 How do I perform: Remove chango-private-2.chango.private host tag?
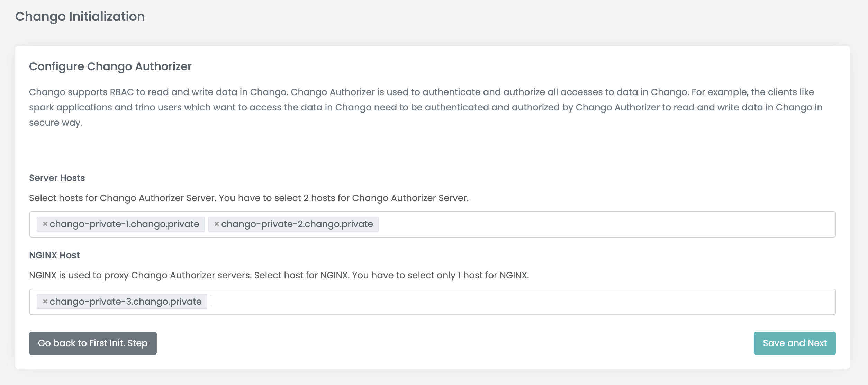[217, 224]
